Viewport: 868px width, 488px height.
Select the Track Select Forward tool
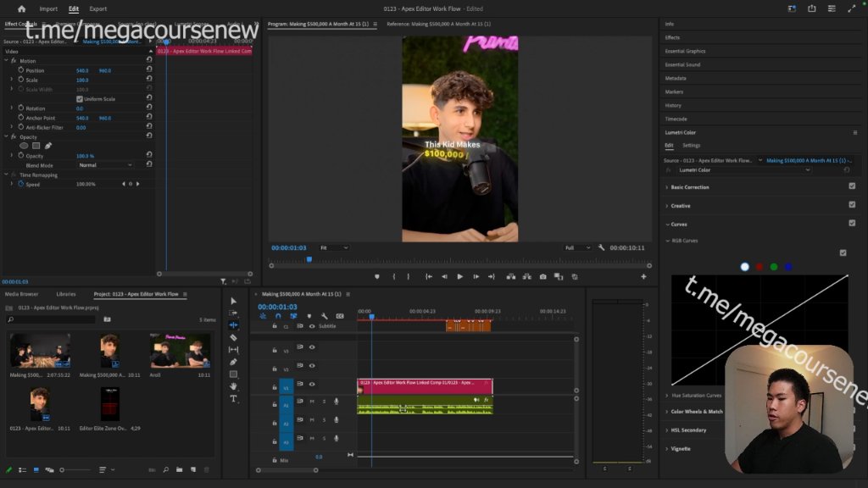click(x=234, y=313)
